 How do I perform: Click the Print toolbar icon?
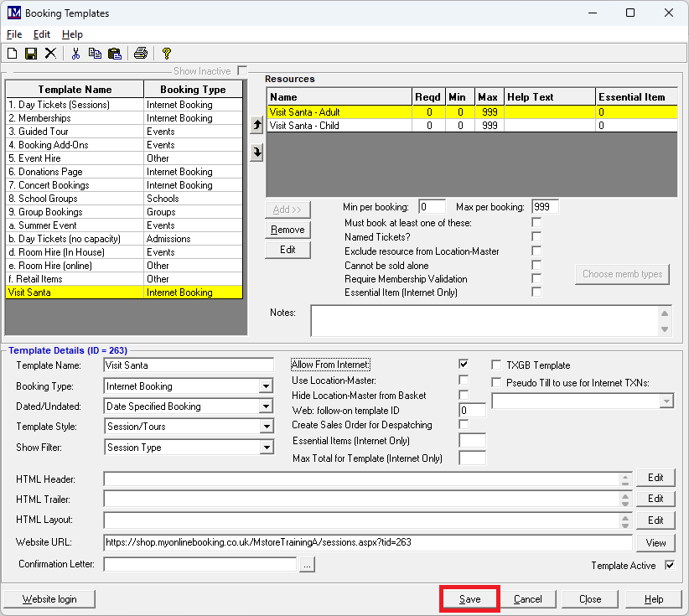click(x=141, y=54)
